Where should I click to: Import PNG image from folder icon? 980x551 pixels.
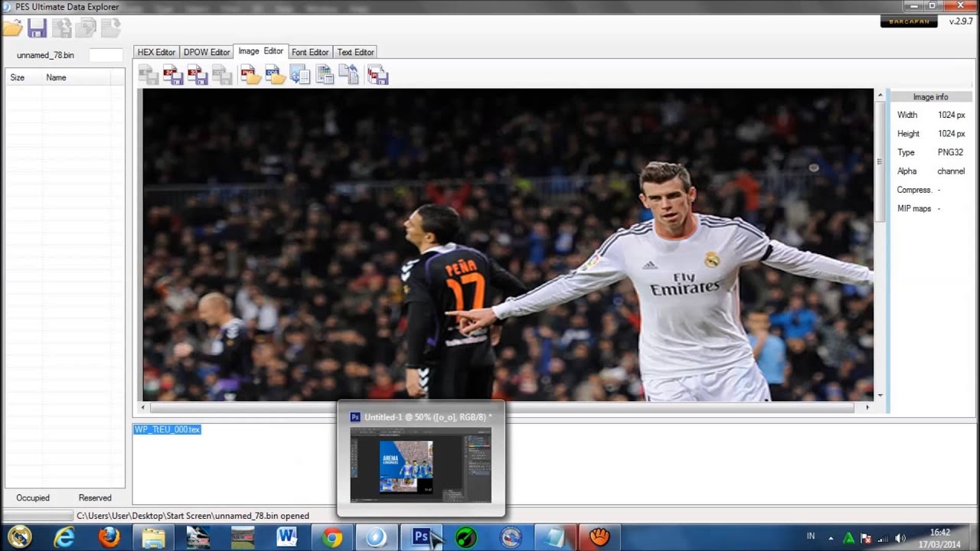coord(251,74)
